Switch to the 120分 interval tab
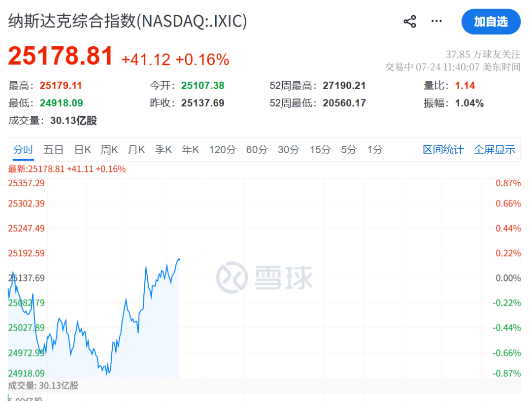 [223, 149]
